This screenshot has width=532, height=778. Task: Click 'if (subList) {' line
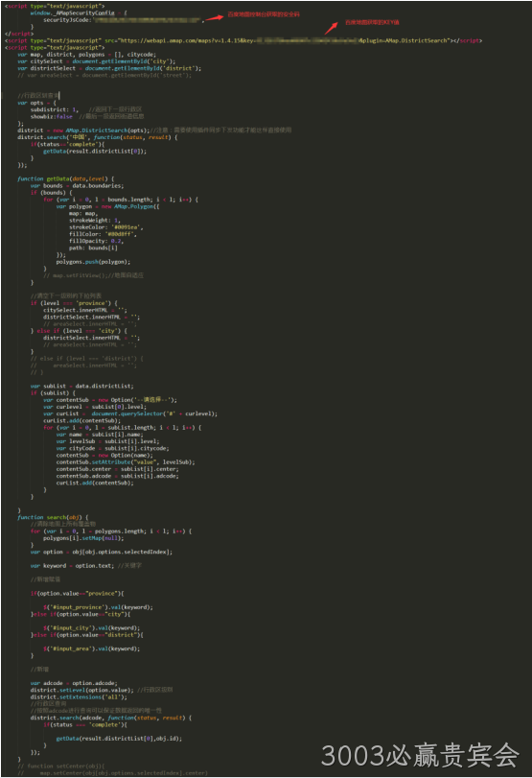coord(53,393)
